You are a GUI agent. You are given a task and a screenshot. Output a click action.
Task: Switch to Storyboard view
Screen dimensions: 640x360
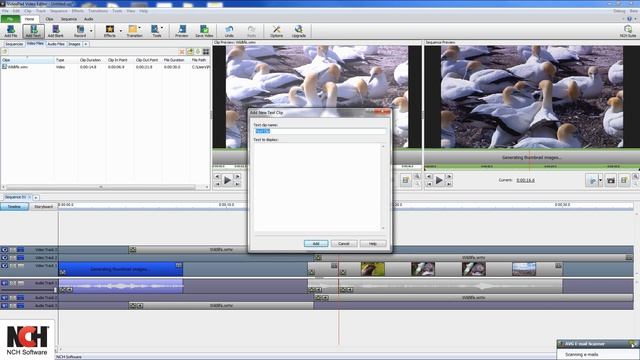(43, 207)
